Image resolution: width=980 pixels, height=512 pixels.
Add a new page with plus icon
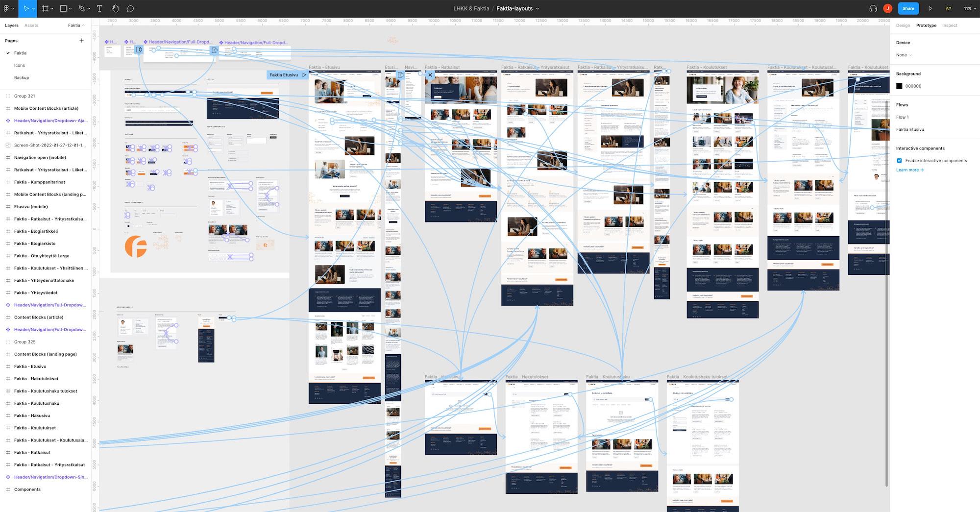click(x=81, y=41)
